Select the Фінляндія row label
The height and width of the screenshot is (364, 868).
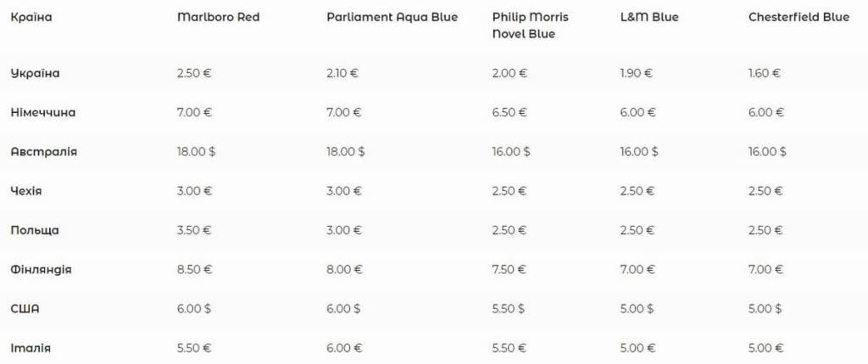41,270
